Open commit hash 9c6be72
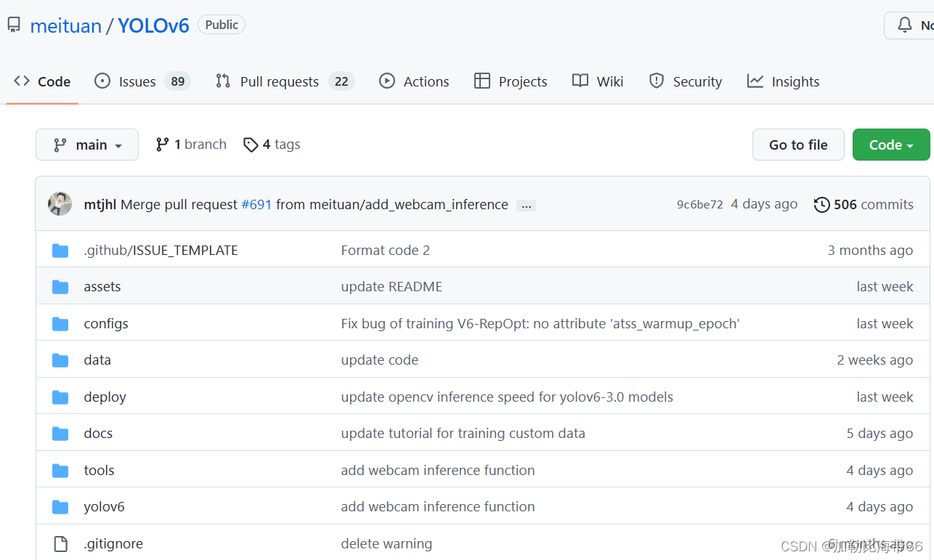This screenshot has height=560, width=934. click(x=700, y=205)
